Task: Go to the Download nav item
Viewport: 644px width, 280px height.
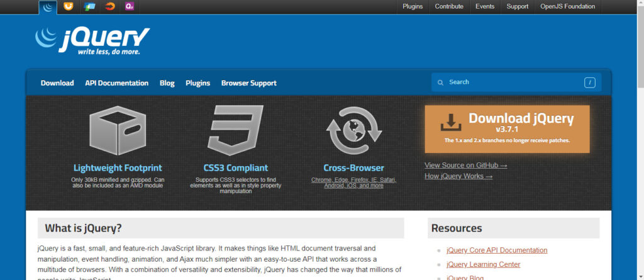Action: coord(57,83)
